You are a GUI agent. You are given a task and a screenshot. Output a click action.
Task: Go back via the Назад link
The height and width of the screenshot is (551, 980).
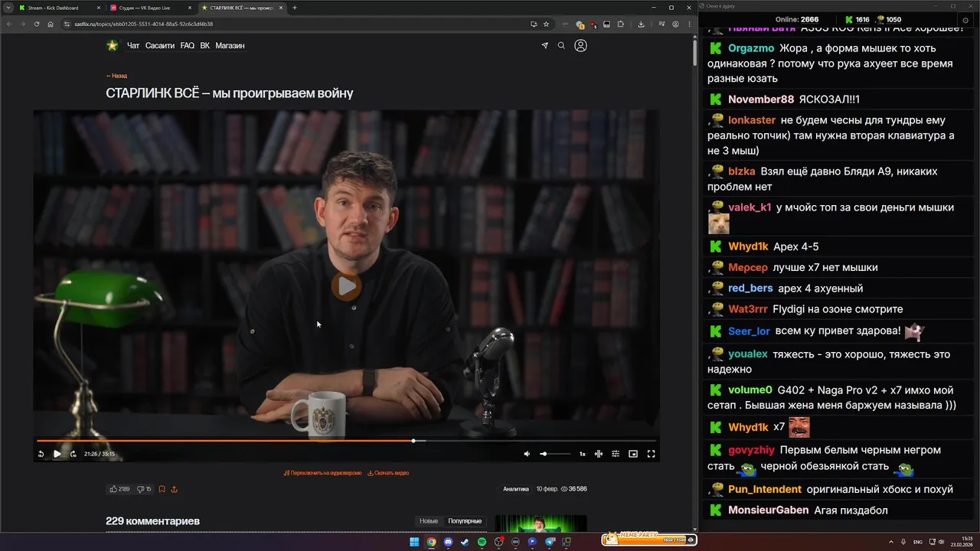click(x=116, y=76)
